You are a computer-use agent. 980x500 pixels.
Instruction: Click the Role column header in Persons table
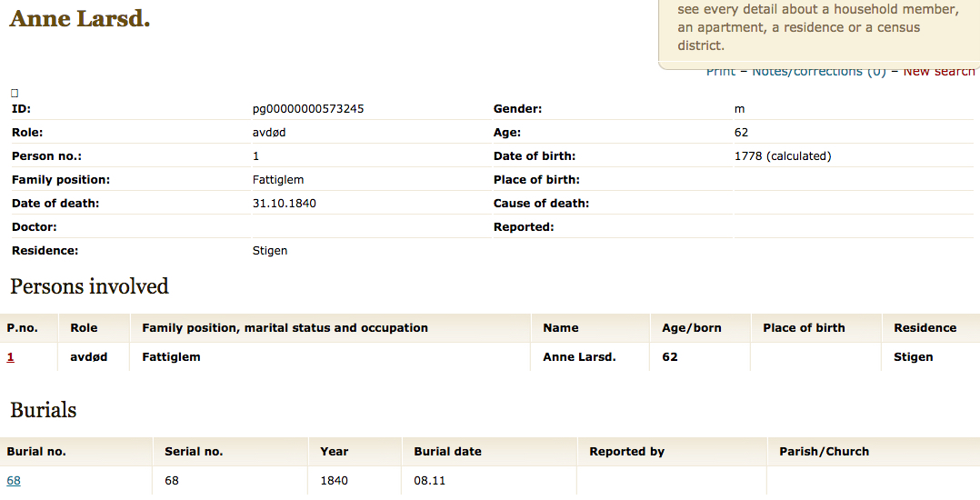(x=84, y=327)
